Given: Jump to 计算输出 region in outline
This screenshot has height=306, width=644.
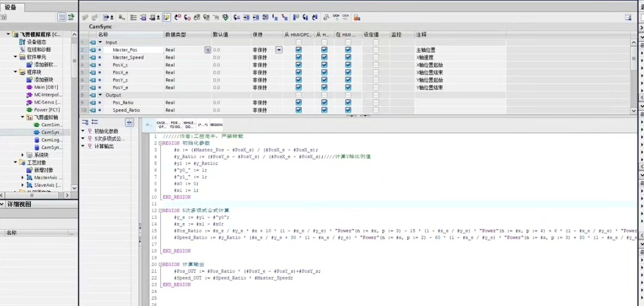Looking at the screenshot, I should click(x=104, y=146).
